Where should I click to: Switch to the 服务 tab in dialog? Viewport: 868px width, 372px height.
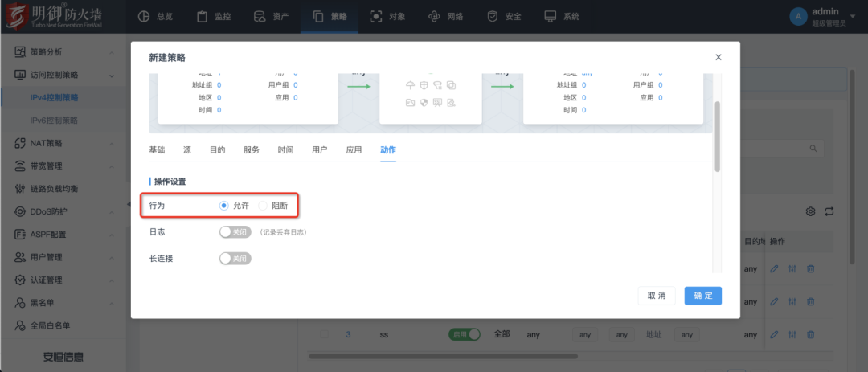point(251,150)
